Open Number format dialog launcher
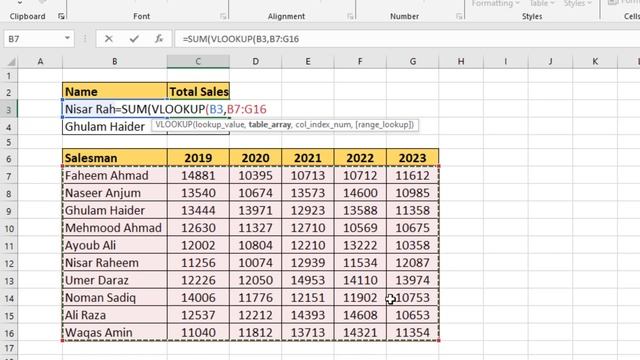The height and width of the screenshot is (360, 640). [459, 16]
